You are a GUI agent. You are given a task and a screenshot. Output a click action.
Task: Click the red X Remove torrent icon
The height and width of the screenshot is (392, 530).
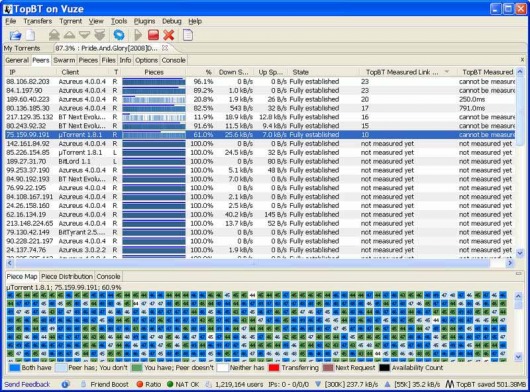click(x=169, y=35)
